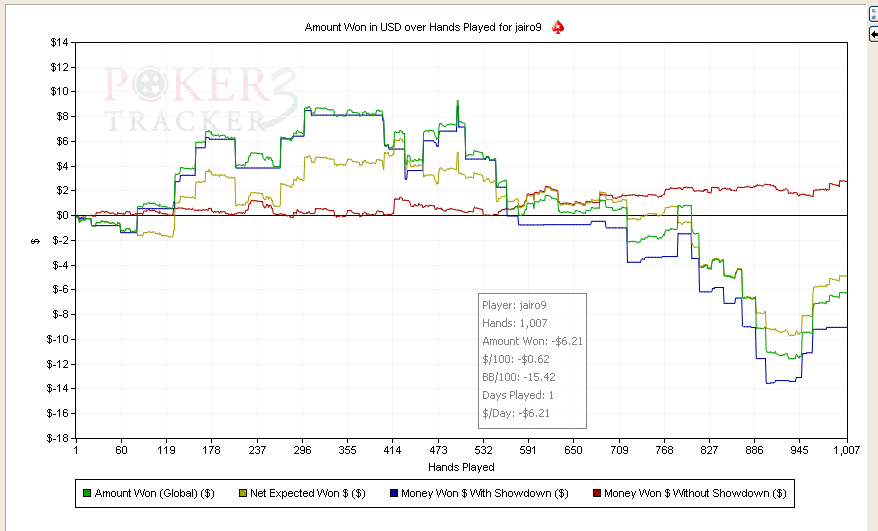Click the '$' y-axis label

[36, 241]
